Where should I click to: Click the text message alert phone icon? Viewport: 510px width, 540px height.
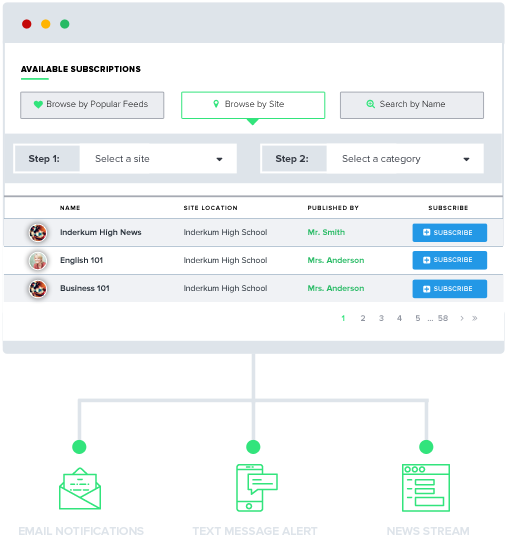[x=257, y=488]
